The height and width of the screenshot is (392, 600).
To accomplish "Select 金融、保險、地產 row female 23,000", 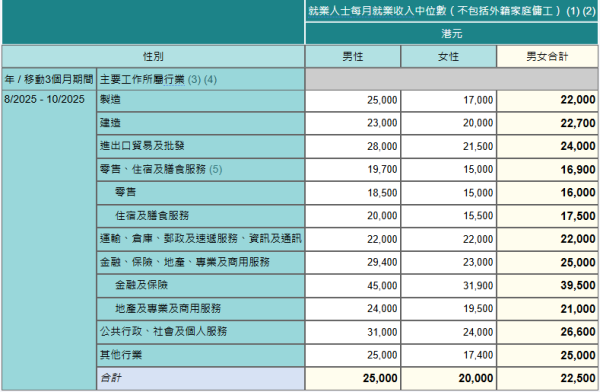I will pyautogui.click(x=448, y=262).
